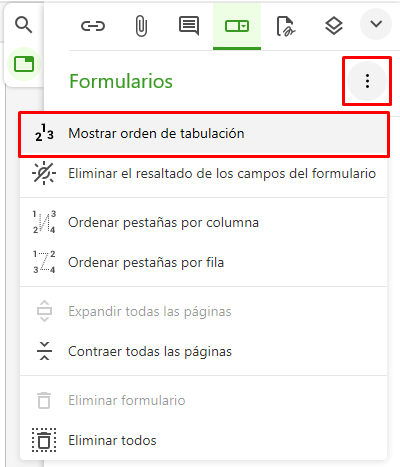Open the attachments paperclip panel
This screenshot has width=400, height=467.
pyautogui.click(x=141, y=26)
